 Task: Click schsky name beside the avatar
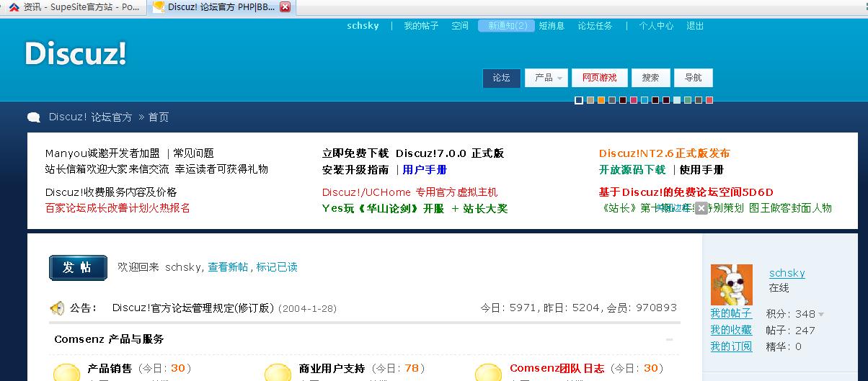[787, 273]
